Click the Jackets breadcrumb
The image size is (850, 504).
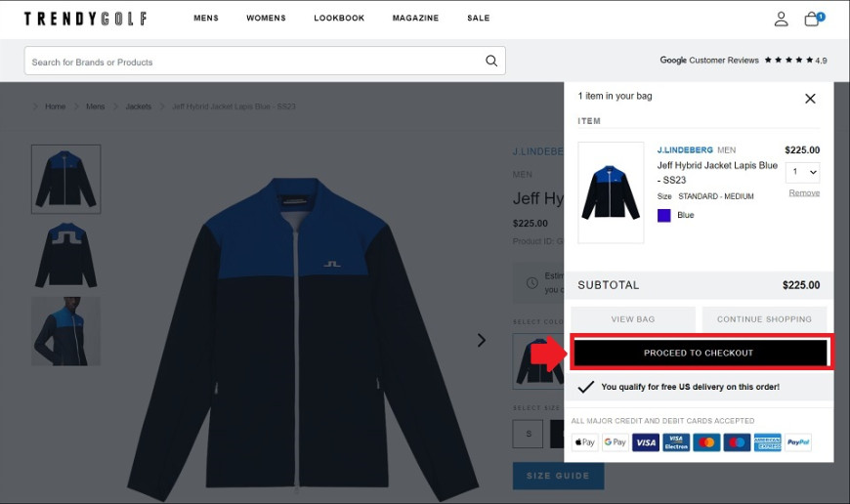click(x=138, y=106)
